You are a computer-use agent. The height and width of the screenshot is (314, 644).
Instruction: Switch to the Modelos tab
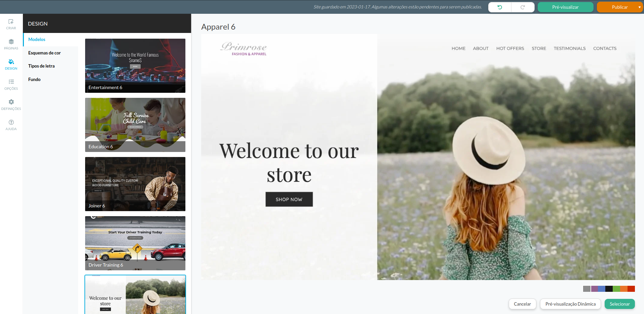(x=37, y=39)
